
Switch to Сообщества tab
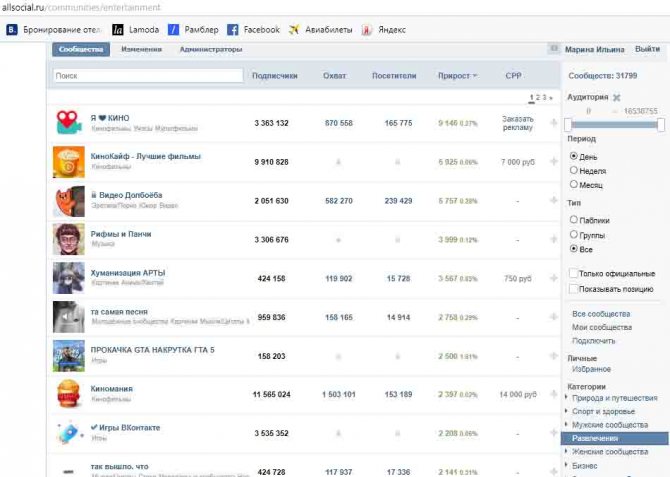click(81, 49)
